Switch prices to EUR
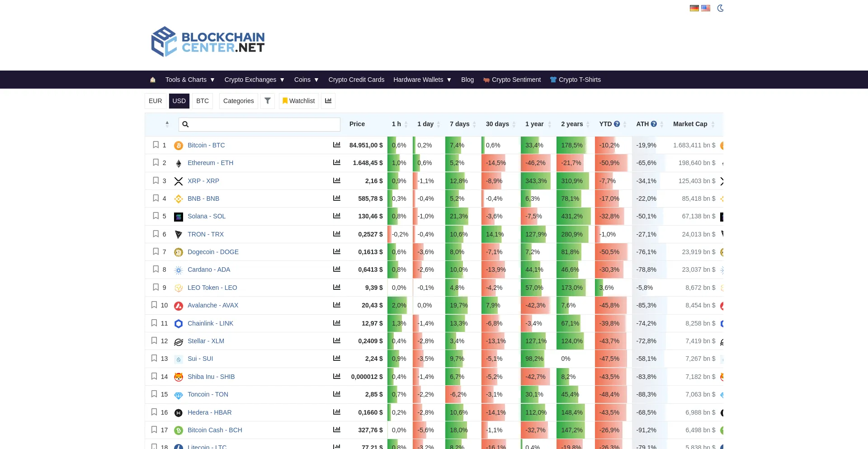The width and height of the screenshot is (868, 449). [155, 101]
